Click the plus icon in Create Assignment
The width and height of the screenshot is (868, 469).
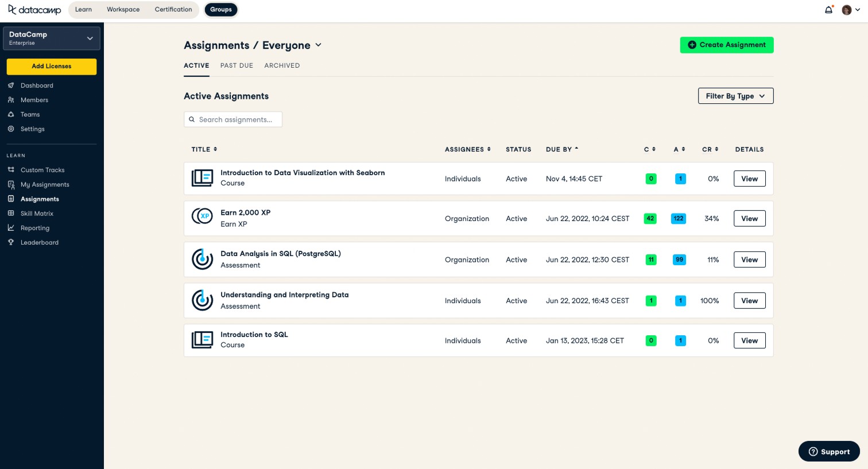(692, 45)
